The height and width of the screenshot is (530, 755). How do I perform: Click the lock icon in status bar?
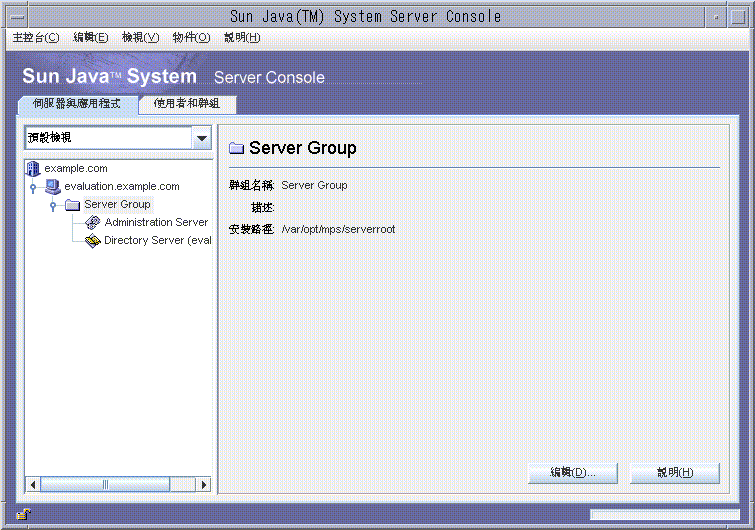(x=23, y=515)
